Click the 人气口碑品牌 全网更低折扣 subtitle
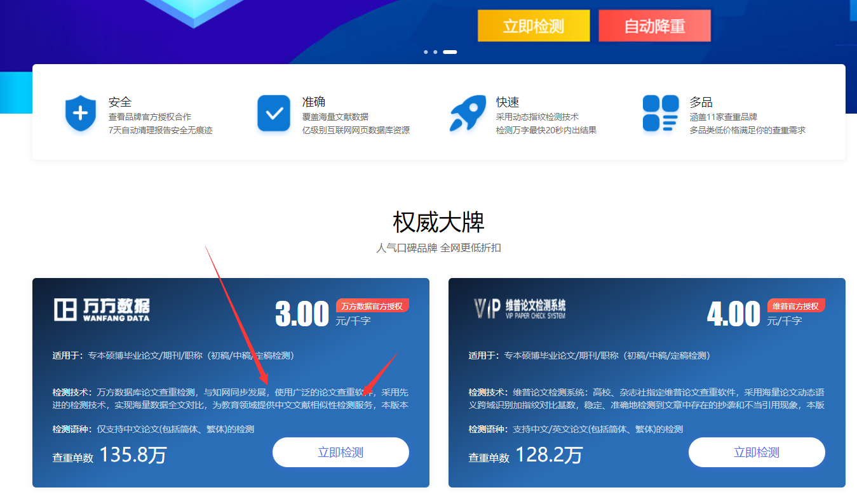Viewport: 857px width, 504px height. pyautogui.click(x=438, y=248)
